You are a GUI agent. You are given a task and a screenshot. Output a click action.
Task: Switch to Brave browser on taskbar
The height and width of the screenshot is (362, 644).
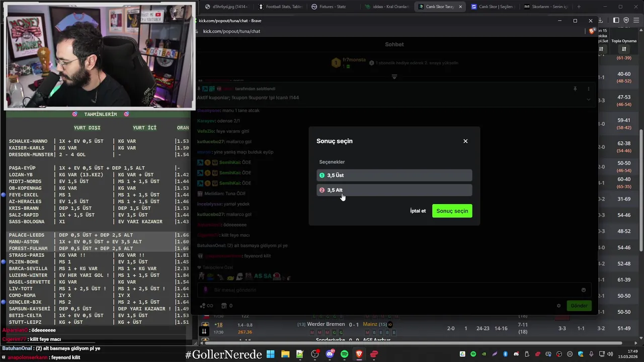[x=359, y=354]
